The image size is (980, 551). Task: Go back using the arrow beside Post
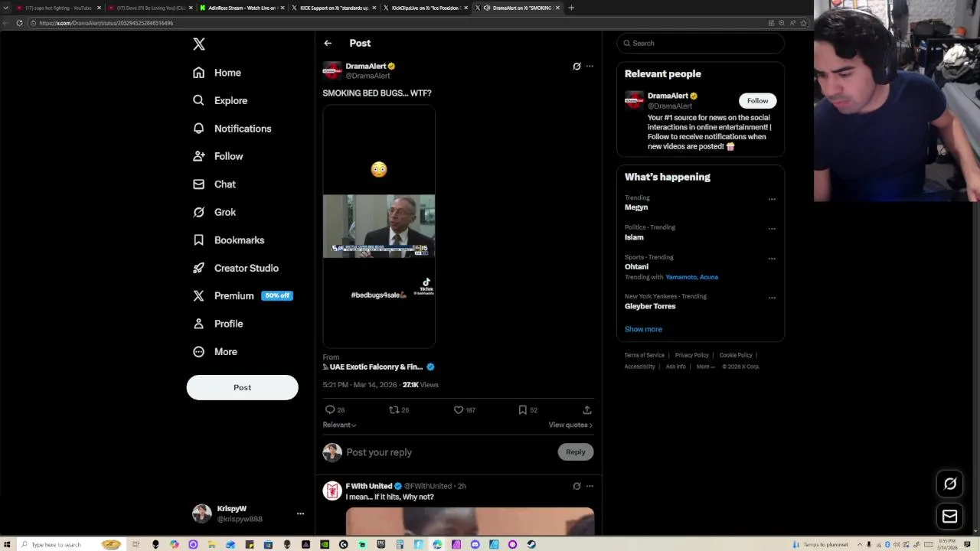328,44
